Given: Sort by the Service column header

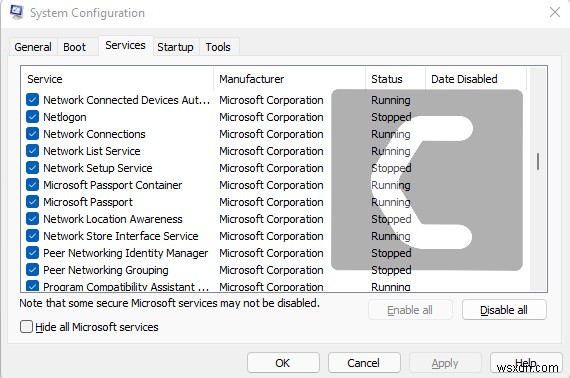Looking at the screenshot, I should pyautogui.click(x=118, y=79).
